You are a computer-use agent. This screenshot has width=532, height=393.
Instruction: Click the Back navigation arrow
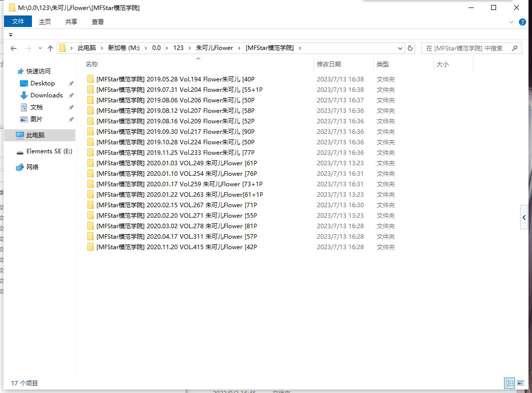click(x=13, y=48)
